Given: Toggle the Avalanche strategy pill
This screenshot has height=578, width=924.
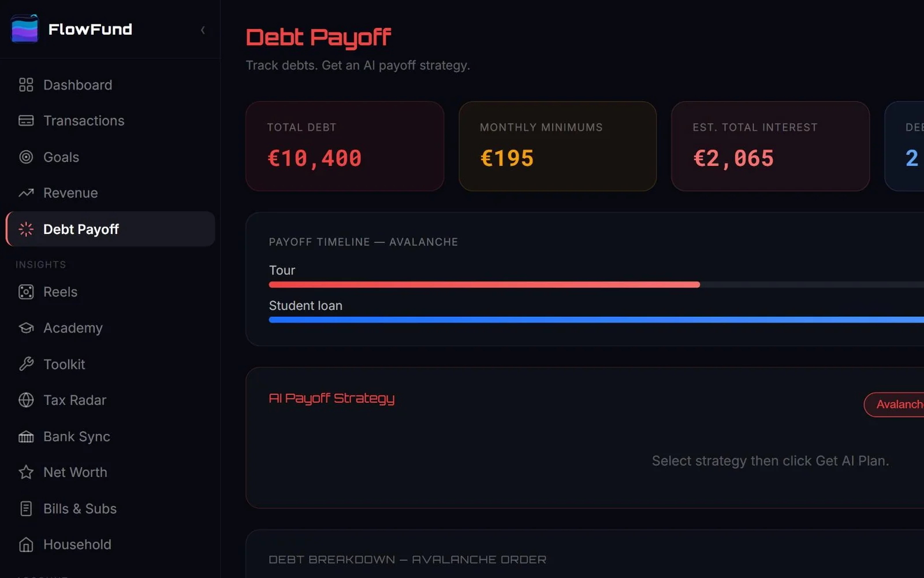Looking at the screenshot, I should point(894,405).
